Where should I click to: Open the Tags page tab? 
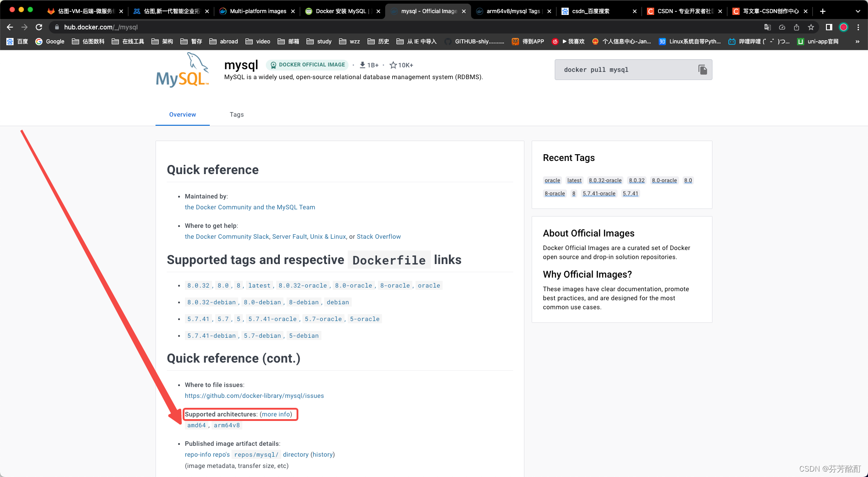click(236, 115)
